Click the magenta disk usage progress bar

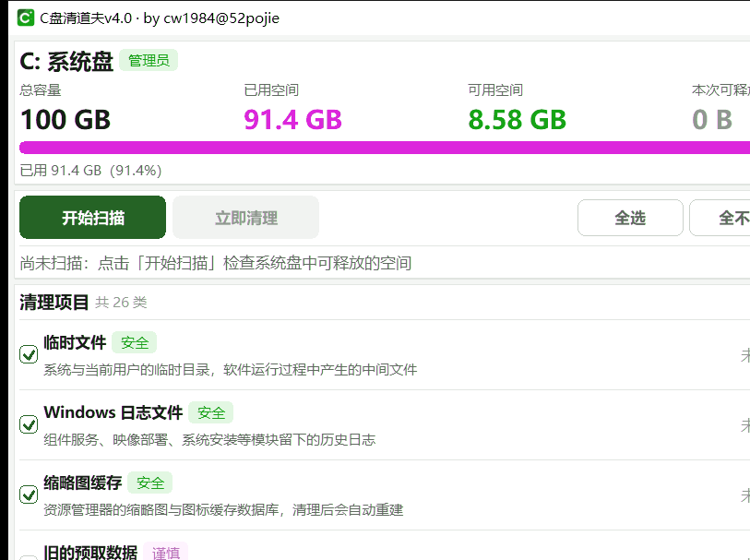[x=385, y=148]
